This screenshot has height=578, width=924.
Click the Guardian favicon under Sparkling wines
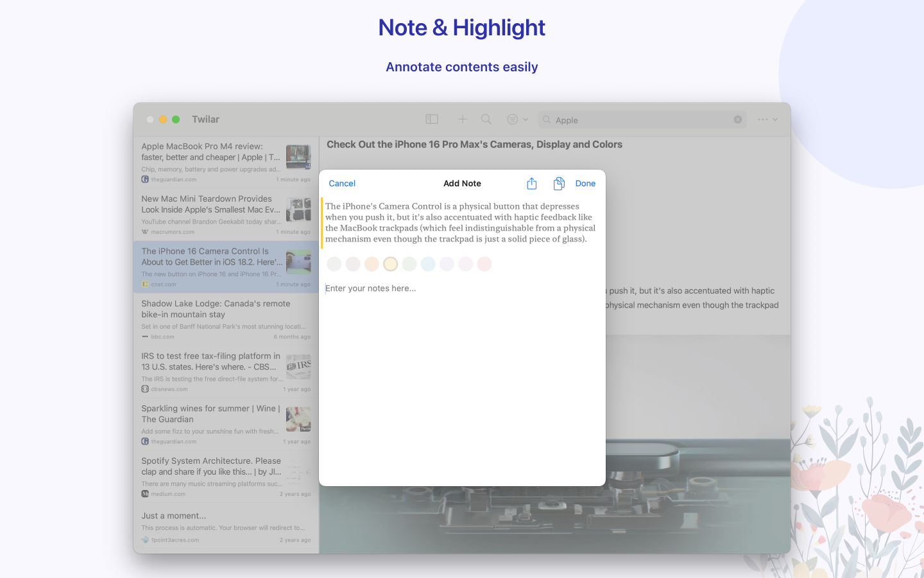(145, 442)
